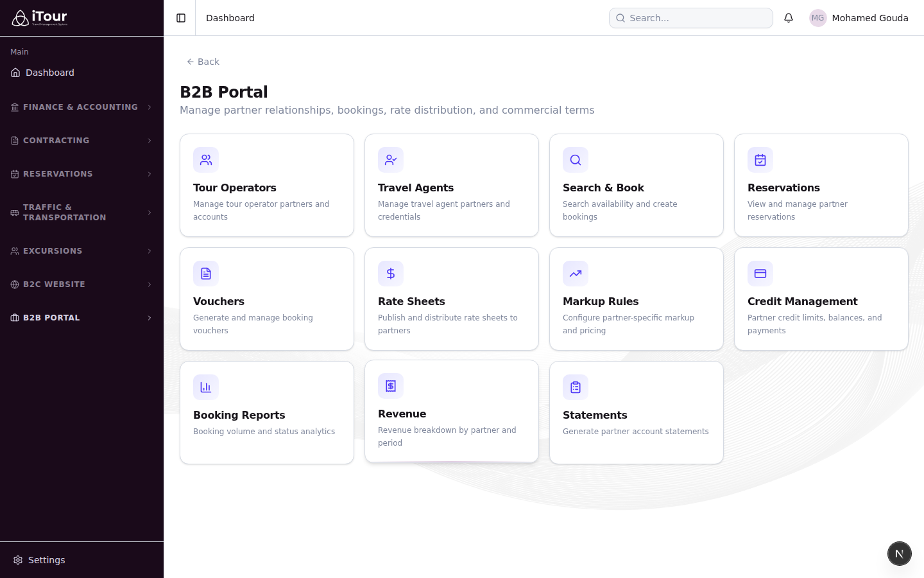Image resolution: width=924 pixels, height=578 pixels.
Task: Click the Revenue card title
Action: pos(402,414)
